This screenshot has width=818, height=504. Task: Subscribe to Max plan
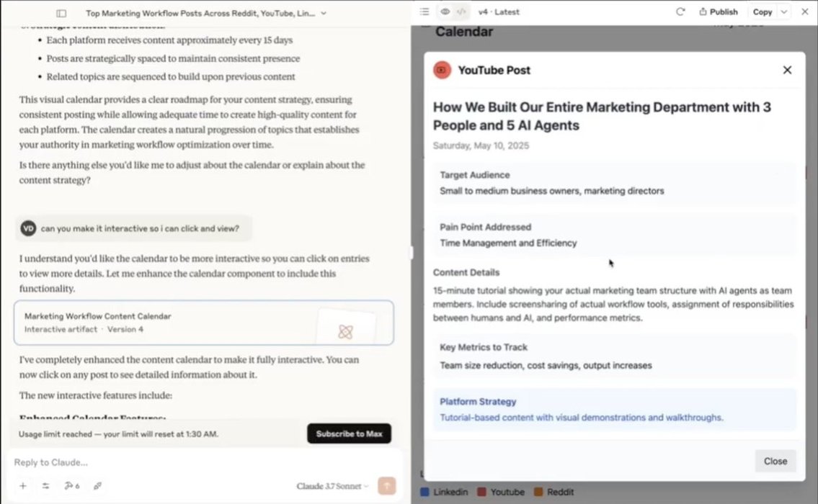(x=349, y=433)
